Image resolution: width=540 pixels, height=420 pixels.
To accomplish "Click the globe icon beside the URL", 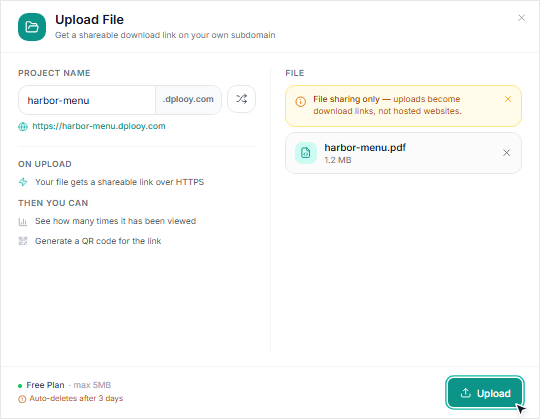I will 23,127.
